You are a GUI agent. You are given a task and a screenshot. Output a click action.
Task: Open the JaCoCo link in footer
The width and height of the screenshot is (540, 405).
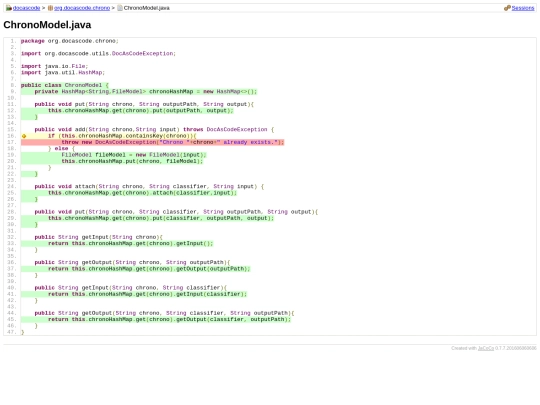click(486, 348)
